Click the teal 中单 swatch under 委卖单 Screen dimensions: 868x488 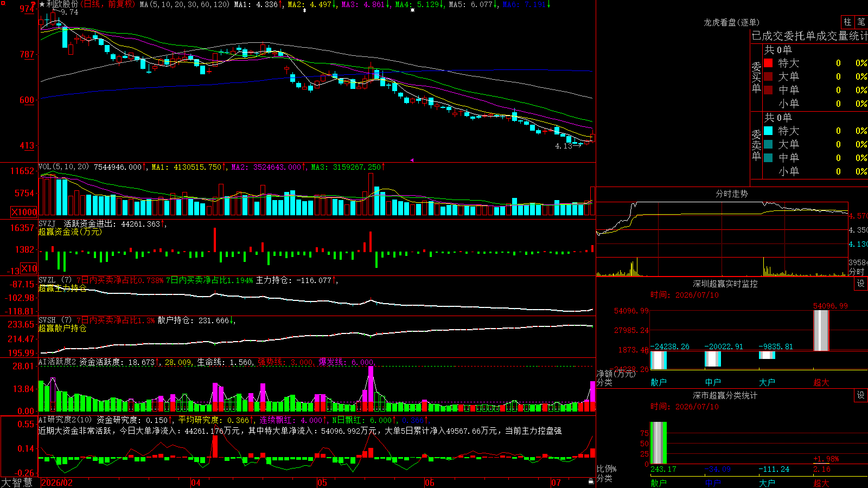tap(768, 158)
